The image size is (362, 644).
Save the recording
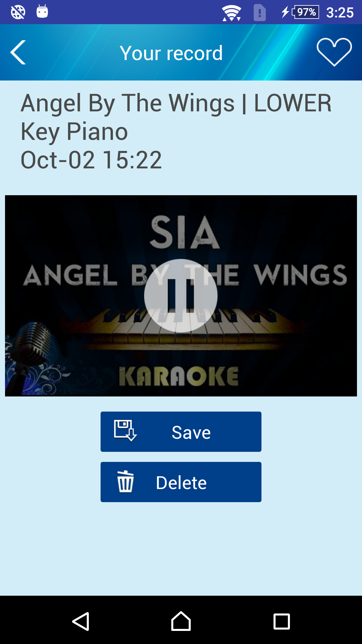pos(181,432)
